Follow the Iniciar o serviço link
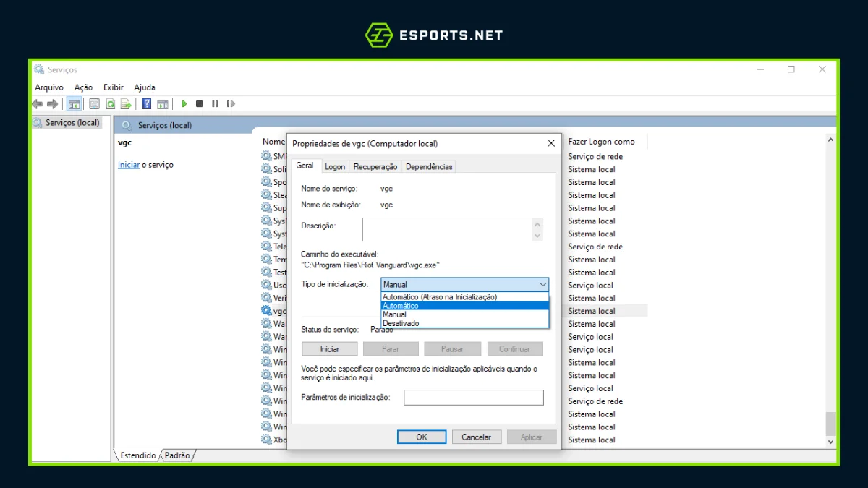This screenshot has width=868, height=488. (x=128, y=165)
